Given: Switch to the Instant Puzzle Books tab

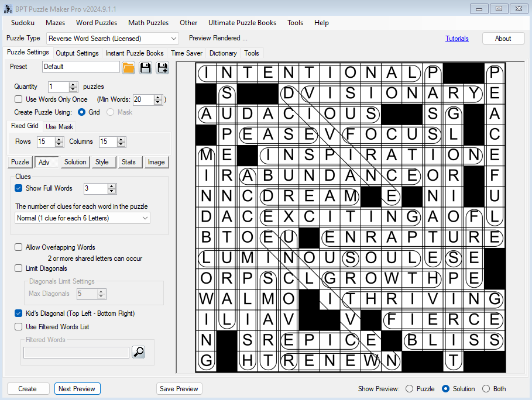Looking at the screenshot, I should (135, 53).
